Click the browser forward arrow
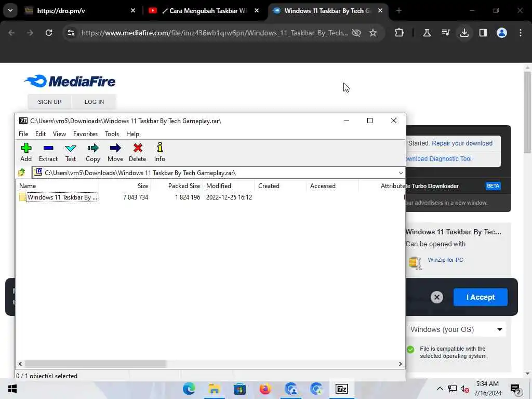Viewport: 532px width, 399px height. click(x=30, y=33)
